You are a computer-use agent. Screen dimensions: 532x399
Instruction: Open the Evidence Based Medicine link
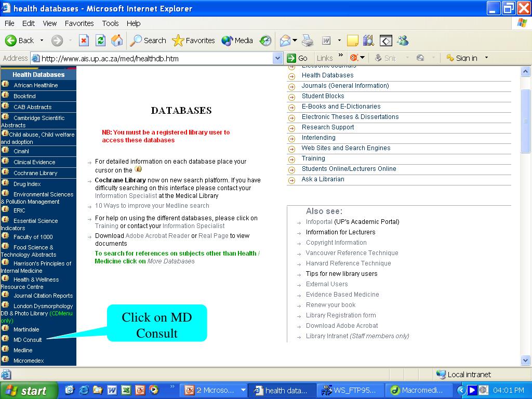tap(342, 295)
